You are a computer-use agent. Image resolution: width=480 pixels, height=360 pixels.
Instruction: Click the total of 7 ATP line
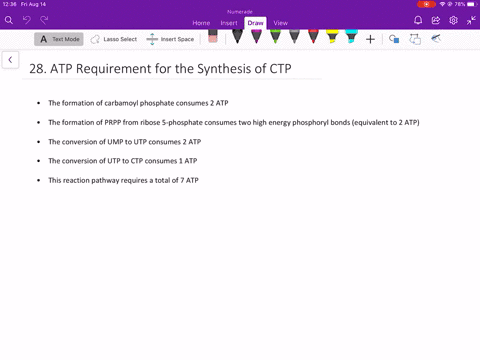point(123,180)
